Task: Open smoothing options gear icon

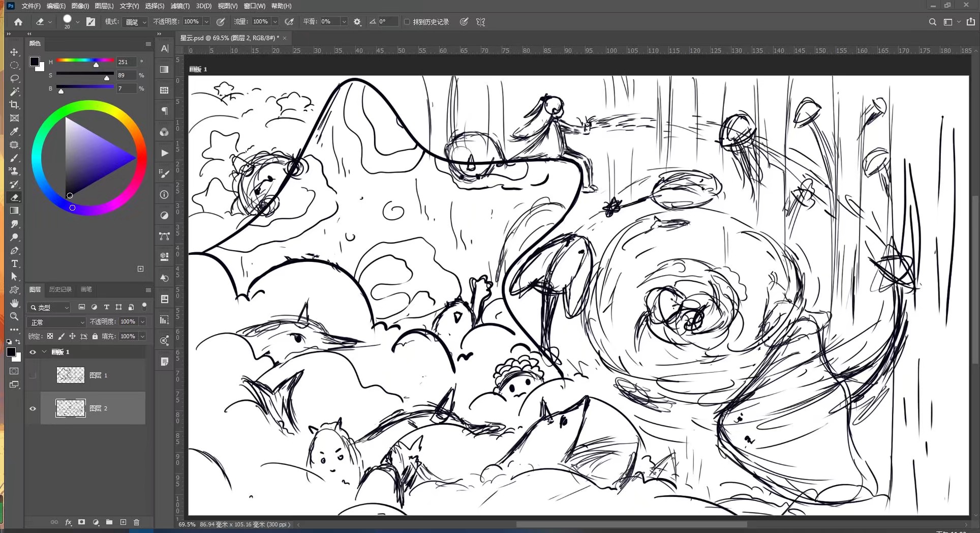Action: pyautogui.click(x=357, y=22)
